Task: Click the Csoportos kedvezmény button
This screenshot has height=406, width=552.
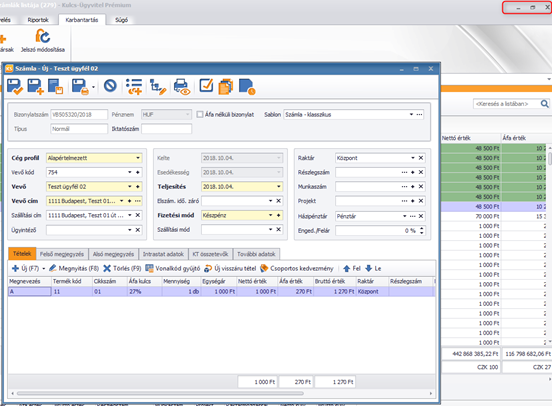Action: 297,268
